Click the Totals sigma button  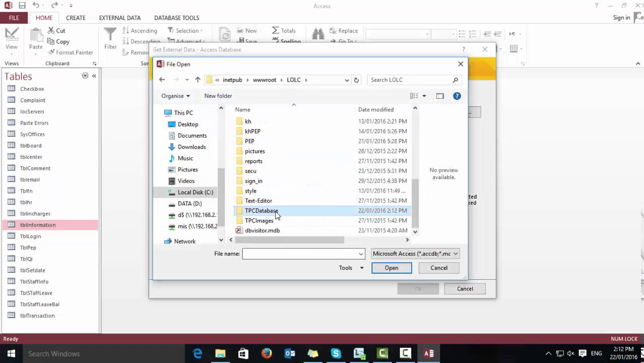284,31
